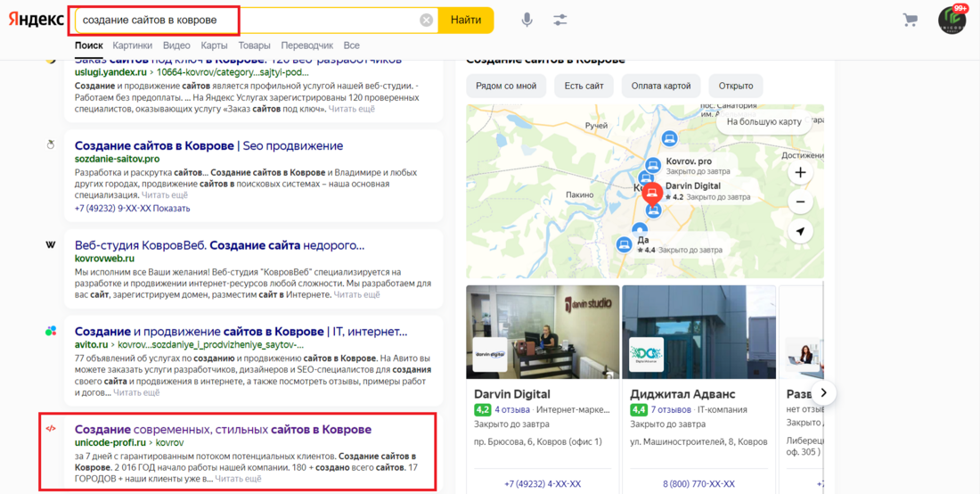
Task: Open Darvin Digital 4 отзыва link
Action: click(512, 410)
